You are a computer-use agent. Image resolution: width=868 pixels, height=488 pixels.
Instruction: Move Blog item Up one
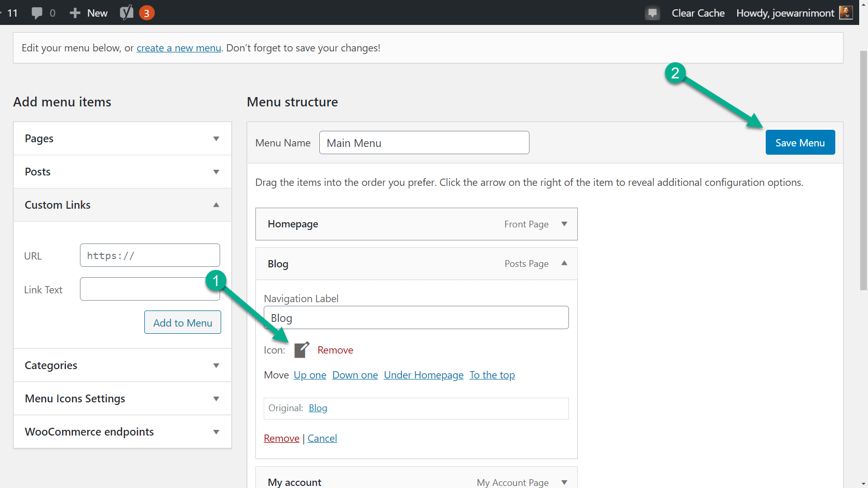309,374
